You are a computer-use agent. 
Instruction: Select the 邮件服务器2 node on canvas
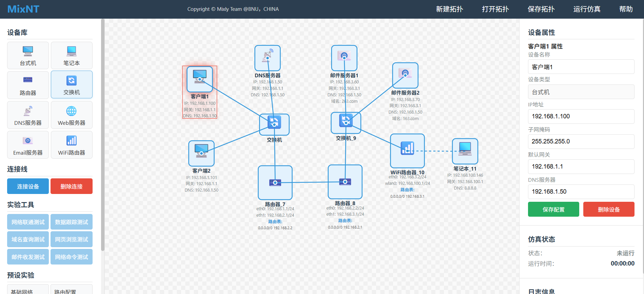pos(405,75)
